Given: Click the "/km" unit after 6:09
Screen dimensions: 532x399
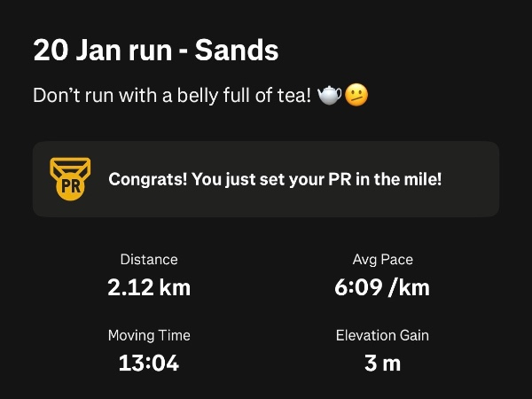Looking at the screenshot, I should [x=409, y=287].
